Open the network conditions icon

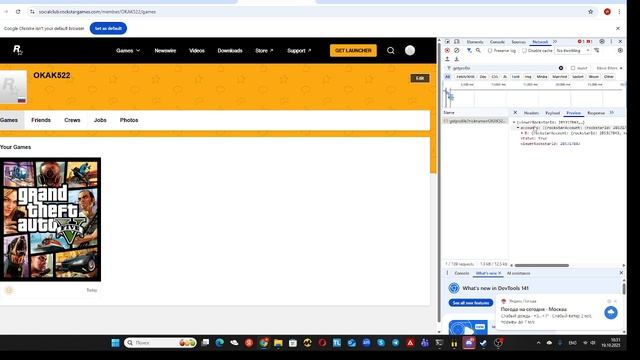pos(597,51)
